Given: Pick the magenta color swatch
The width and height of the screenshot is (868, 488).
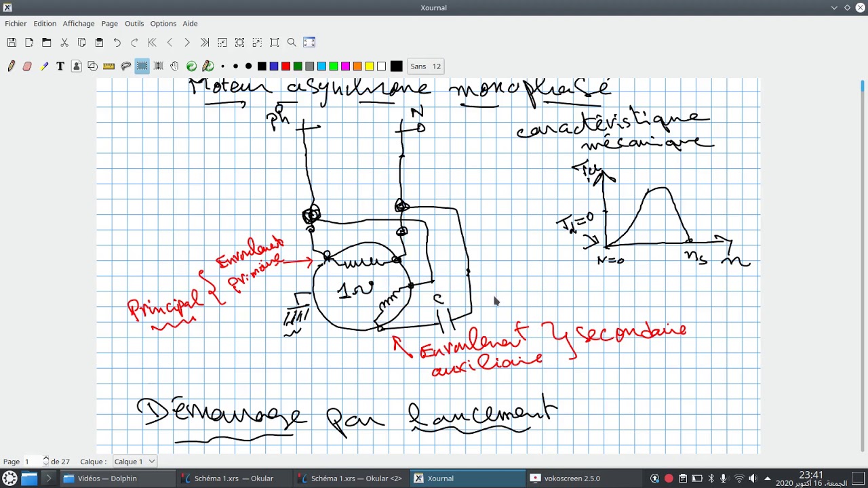Looking at the screenshot, I should [x=345, y=66].
